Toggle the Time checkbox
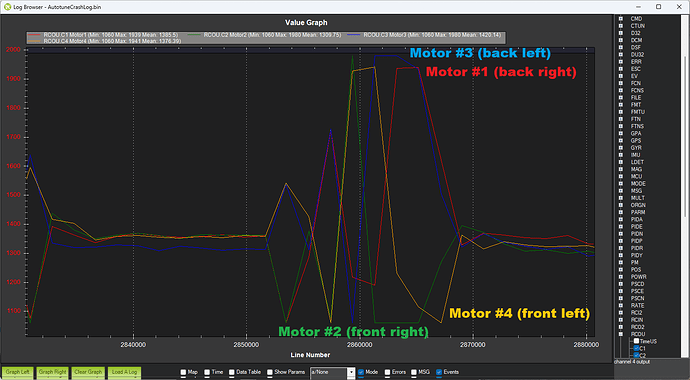 (207, 372)
